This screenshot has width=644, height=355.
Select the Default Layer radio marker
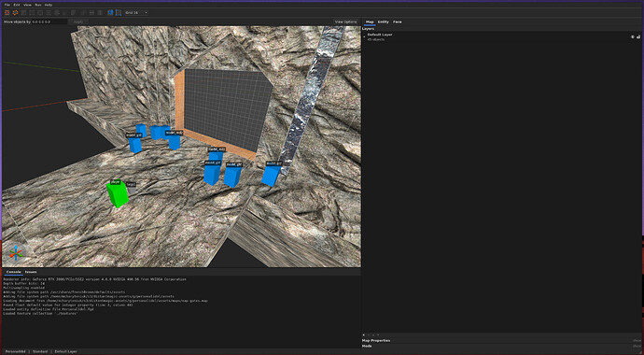[364, 36]
